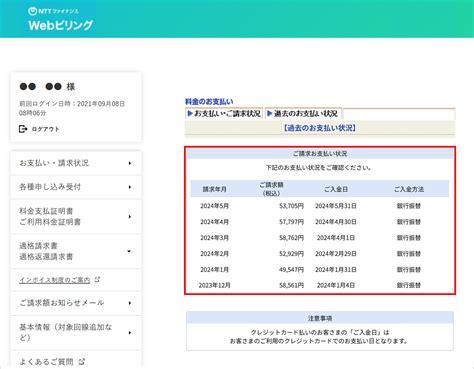The image size is (474, 369).
Task: Click the amount 57,797円
Action: click(291, 222)
